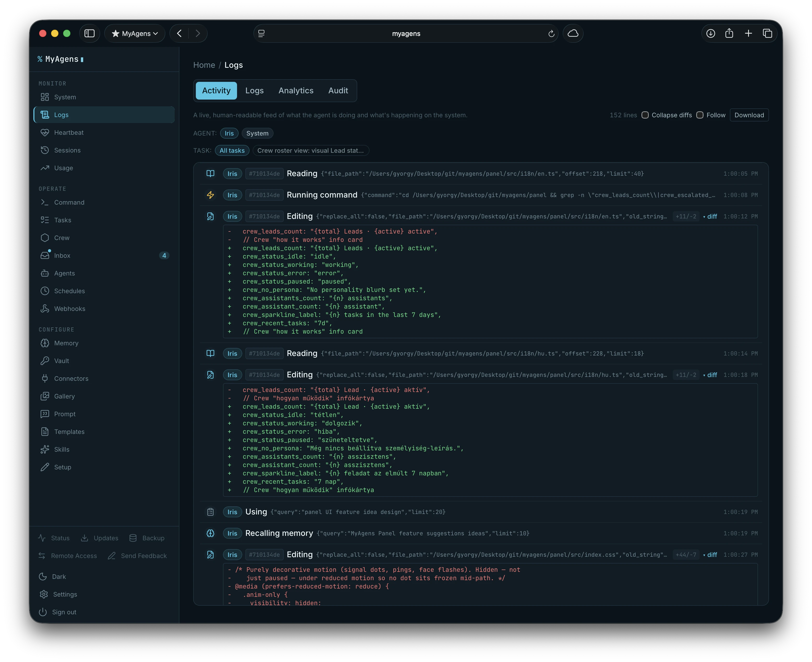This screenshot has width=812, height=662.
Task: Open the Webhooks page
Action: pyautogui.click(x=104, y=309)
